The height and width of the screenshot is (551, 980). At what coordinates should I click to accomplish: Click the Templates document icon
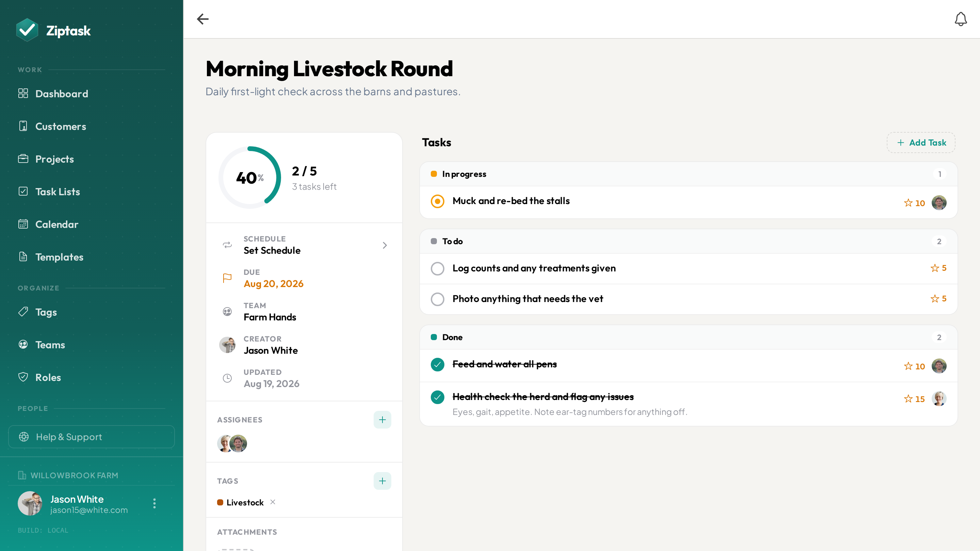[x=23, y=257]
